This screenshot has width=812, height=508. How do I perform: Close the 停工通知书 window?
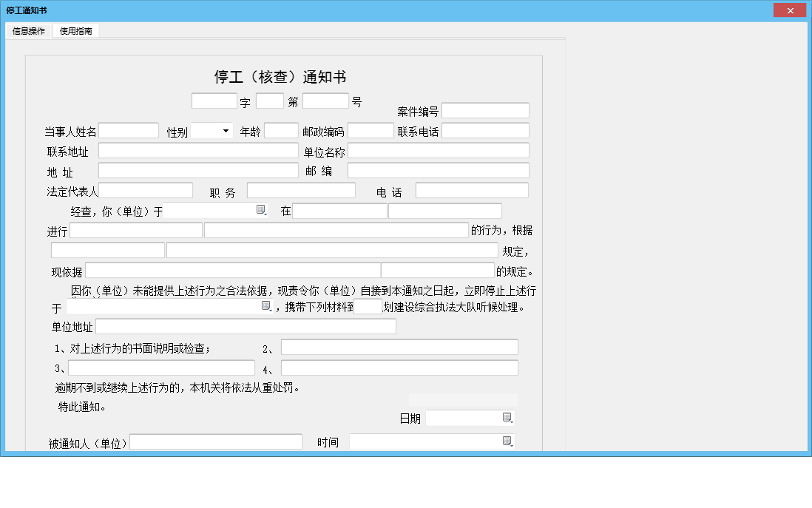click(x=790, y=10)
